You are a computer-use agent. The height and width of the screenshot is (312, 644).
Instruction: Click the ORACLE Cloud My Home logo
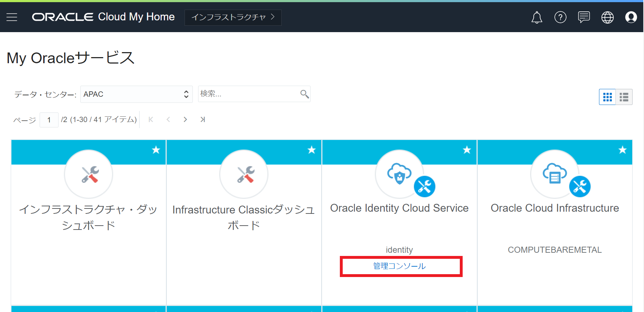click(103, 17)
